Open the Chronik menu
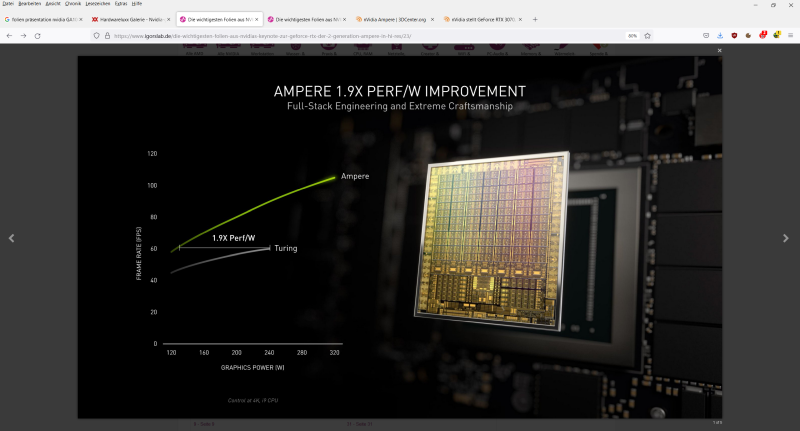Image resolution: width=800 pixels, height=431 pixels. [x=73, y=4]
